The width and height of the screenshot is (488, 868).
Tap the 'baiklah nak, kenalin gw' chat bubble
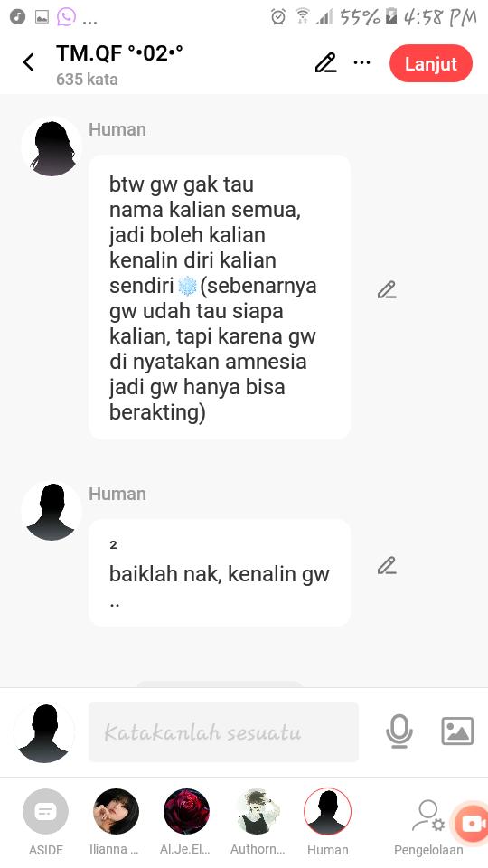[x=220, y=573]
